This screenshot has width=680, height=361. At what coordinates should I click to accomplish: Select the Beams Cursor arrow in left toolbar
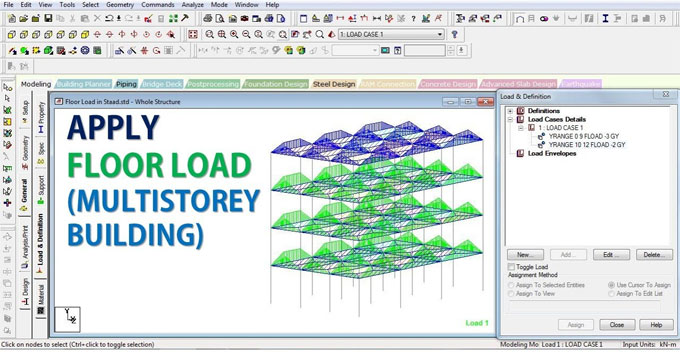pos(7,98)
